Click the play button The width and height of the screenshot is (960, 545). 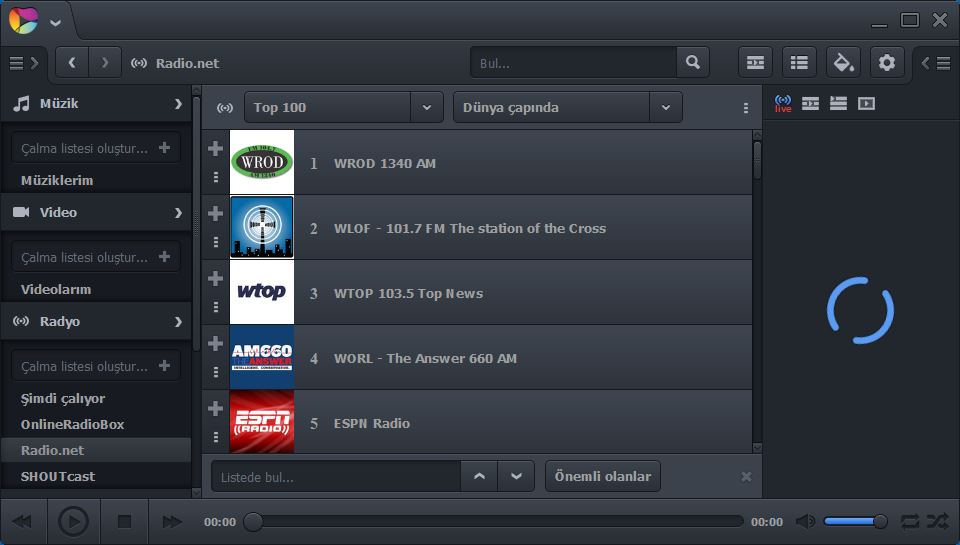coord(73,522)
